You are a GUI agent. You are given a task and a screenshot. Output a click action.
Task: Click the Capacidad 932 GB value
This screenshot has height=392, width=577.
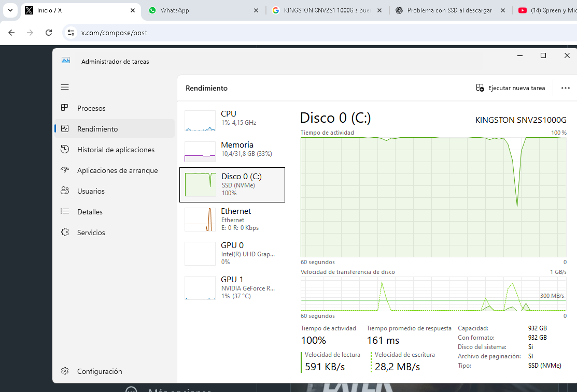point(537,328)
